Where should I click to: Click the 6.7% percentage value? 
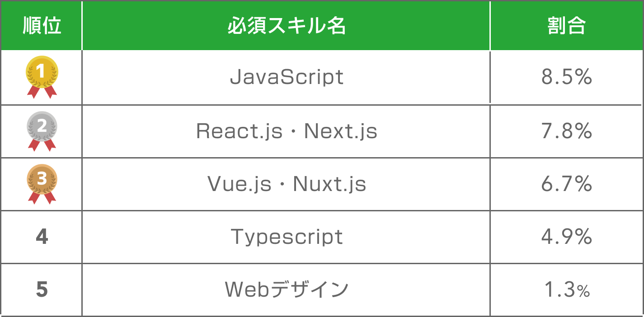566,184
